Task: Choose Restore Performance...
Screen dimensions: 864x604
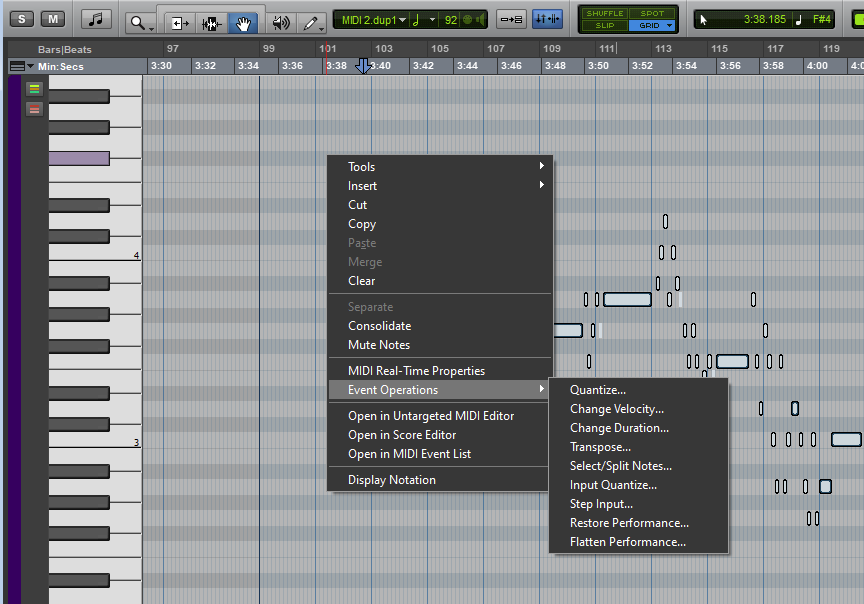Action: click(x=639, y=523)
